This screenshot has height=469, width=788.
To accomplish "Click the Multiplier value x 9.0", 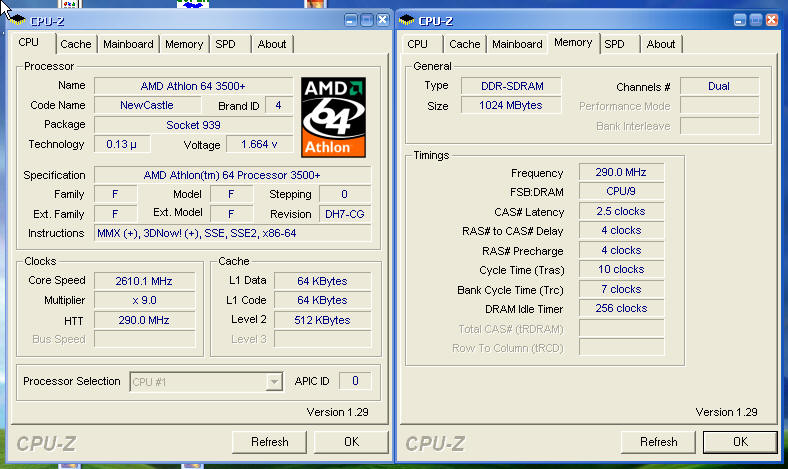I will click(x=144, y=300).
